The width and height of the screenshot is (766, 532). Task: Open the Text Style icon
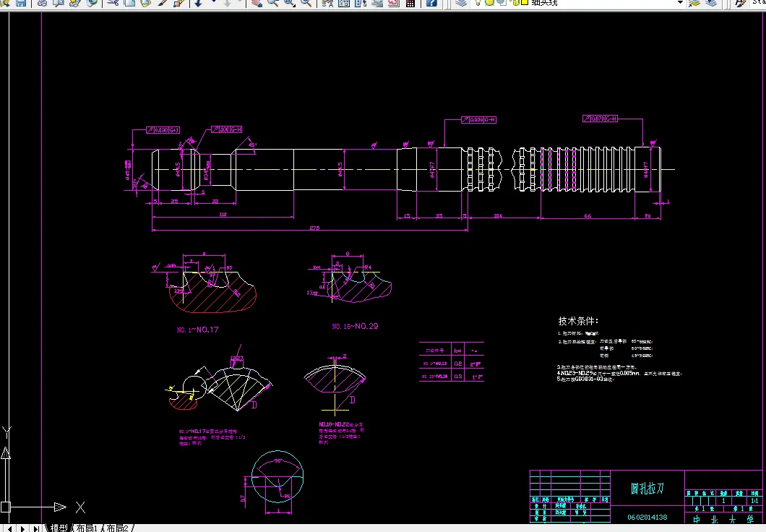(741, 3)
